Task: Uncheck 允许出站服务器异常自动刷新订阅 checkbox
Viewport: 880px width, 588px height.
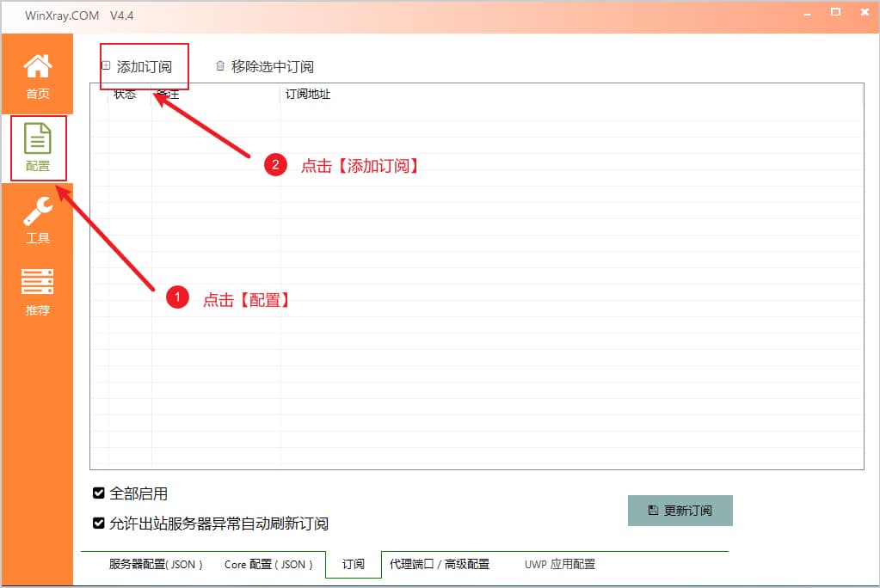Action: tap(99, 523)
